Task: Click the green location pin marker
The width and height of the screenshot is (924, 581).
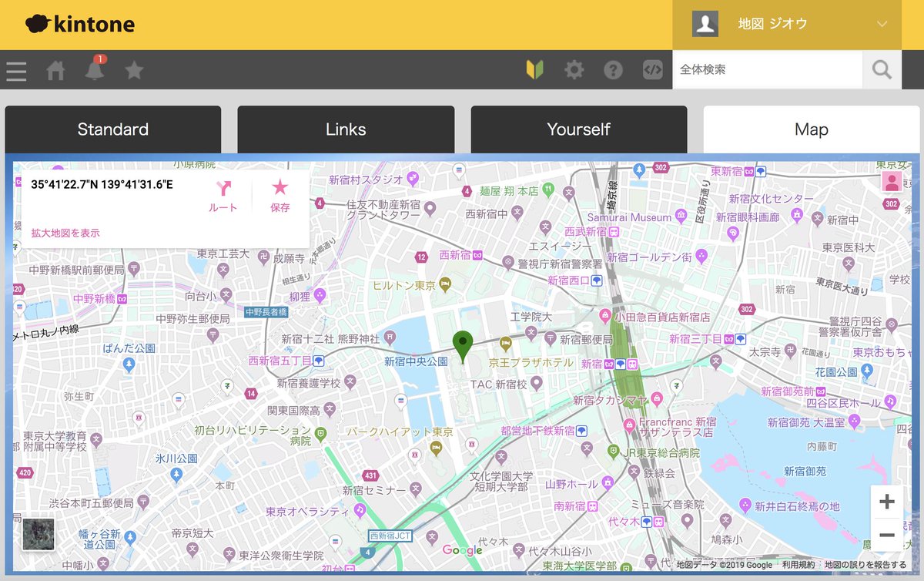Action: (462, 347)
